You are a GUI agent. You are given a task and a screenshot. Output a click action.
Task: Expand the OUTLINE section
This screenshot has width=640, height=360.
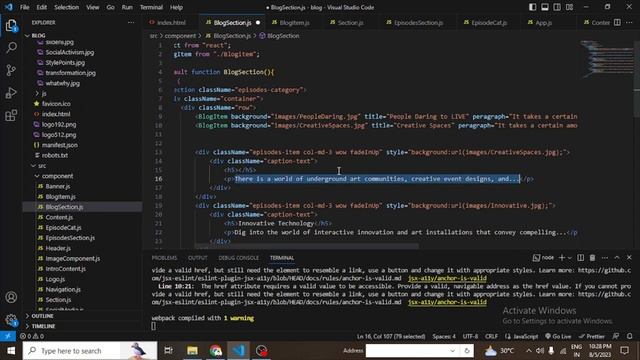click(42, 316)
